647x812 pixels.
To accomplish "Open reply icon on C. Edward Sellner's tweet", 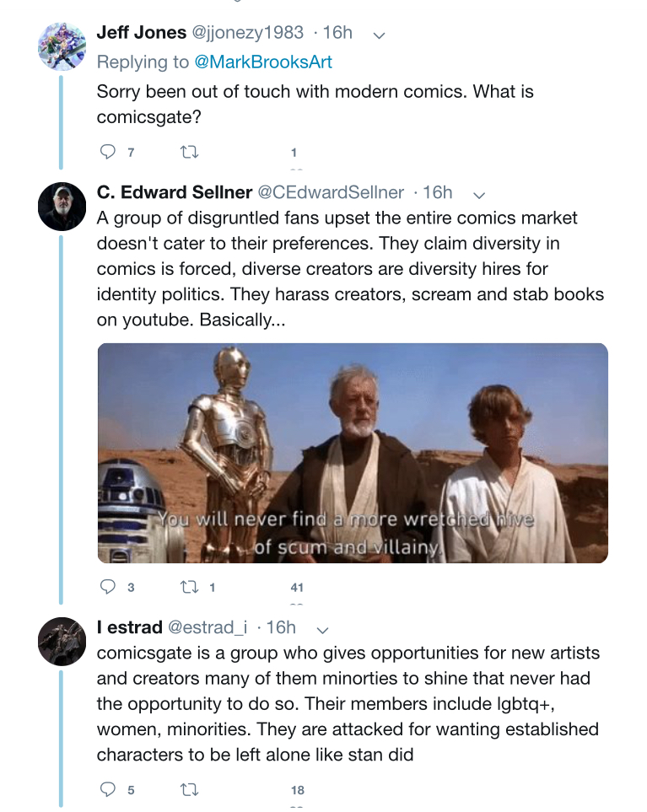I will click(x=107, y=587).
